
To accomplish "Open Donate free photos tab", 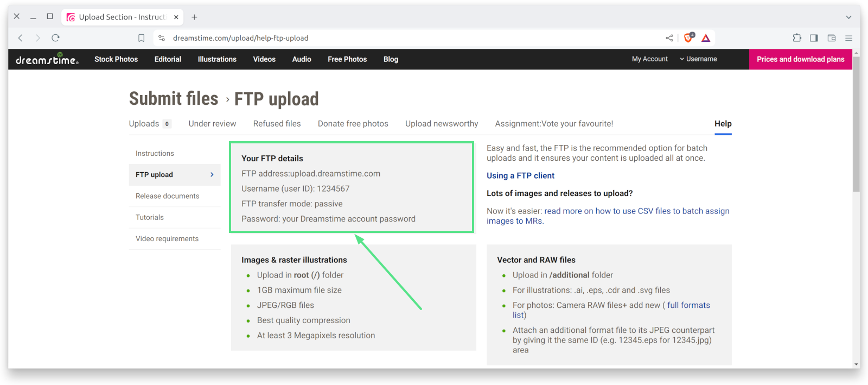I will tap(353, 124).
